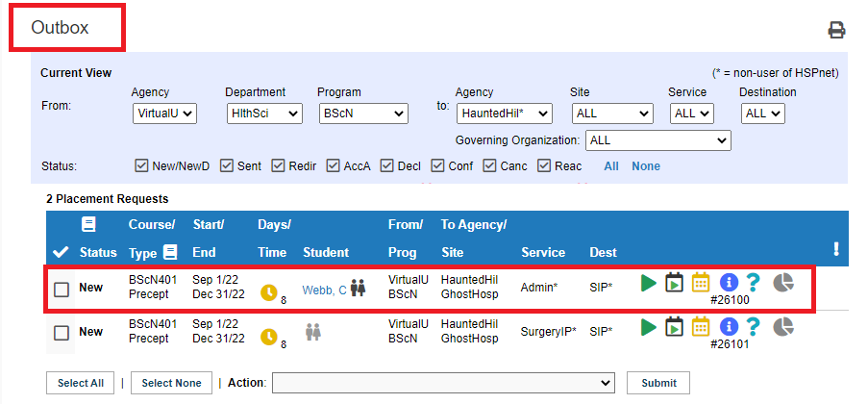The image size is (868, 404).
Task: Click green play icon for request #26100
Action: 649,283
